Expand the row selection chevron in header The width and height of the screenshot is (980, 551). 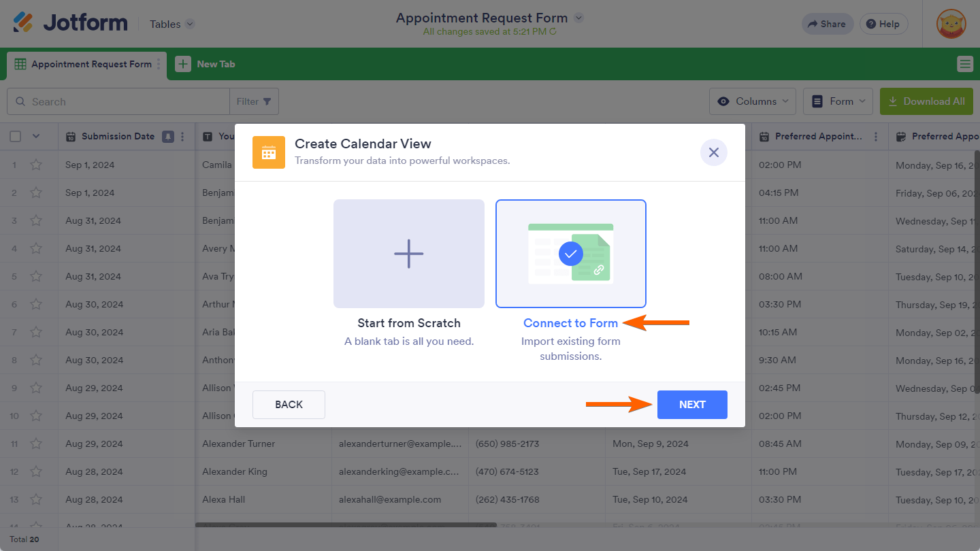click(x=36, y=137)
